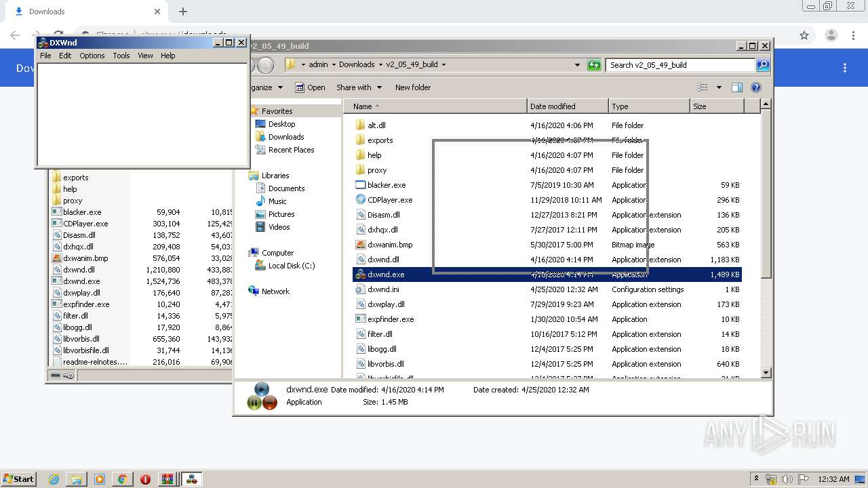Open a new Chrome tab
Screen dimensions: 868x488
pyautogui.click(x=182, y=12)
